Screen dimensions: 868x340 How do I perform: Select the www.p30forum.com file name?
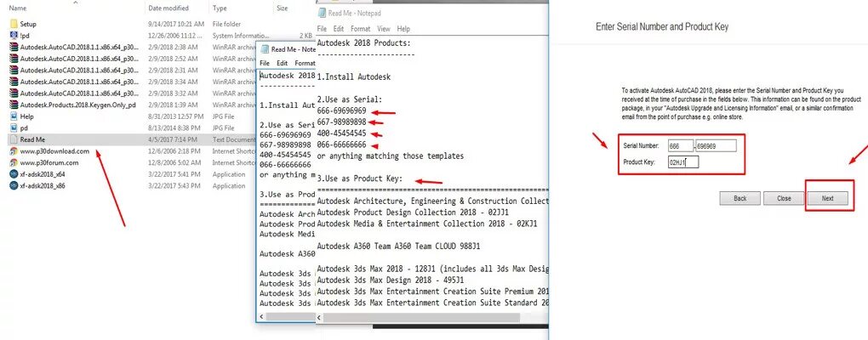pos(49,162)
